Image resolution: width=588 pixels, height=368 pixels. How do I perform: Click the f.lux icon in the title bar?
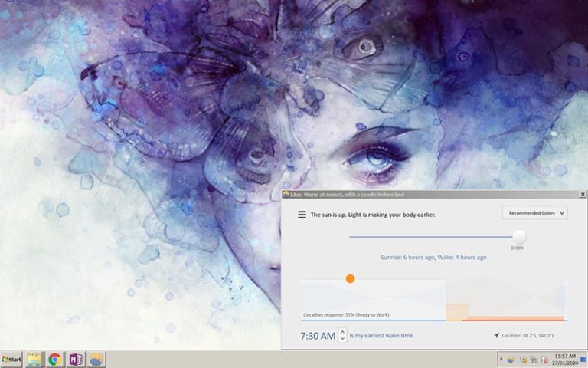click(286, 194)
